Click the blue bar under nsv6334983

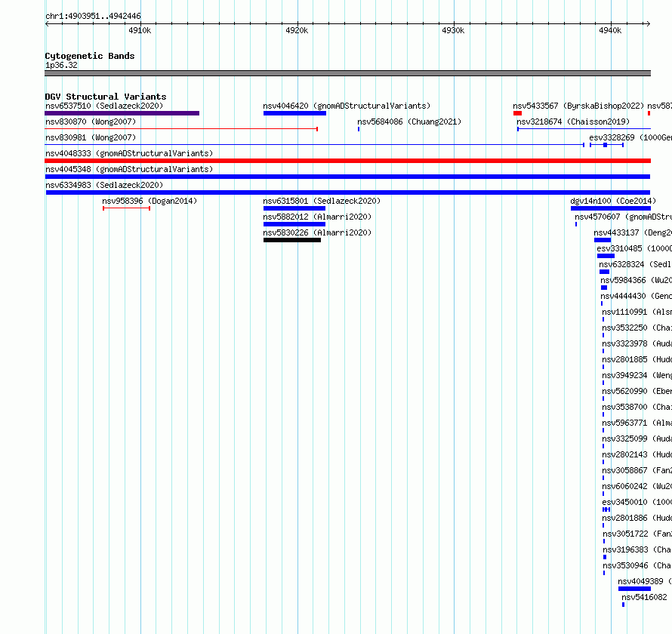pos(348,192)
